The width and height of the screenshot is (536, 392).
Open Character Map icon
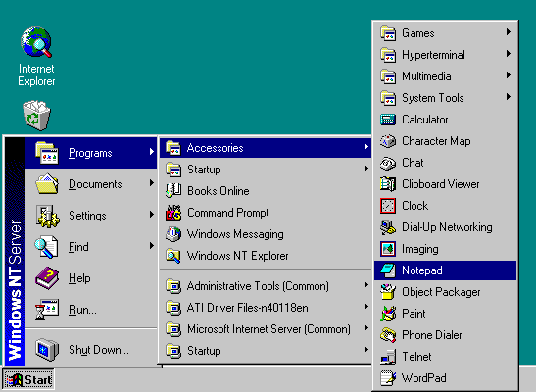pos(388,141)
